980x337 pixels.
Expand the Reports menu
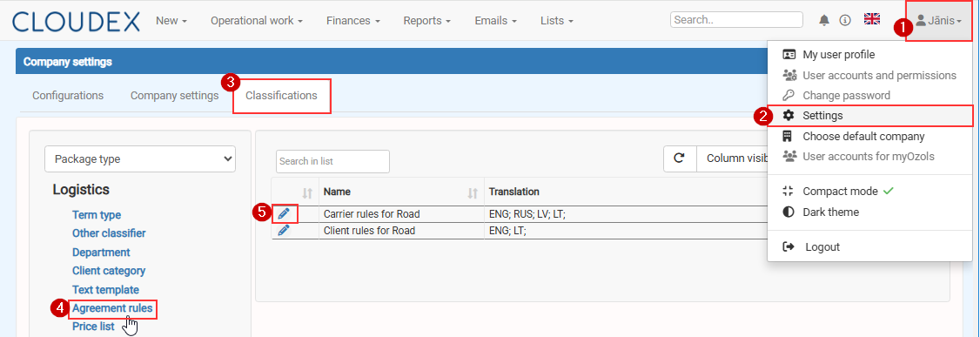tap(426, 21)
